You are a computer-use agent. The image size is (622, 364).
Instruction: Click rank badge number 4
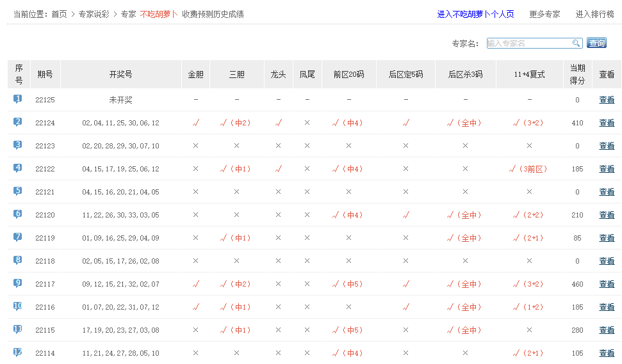18,168
